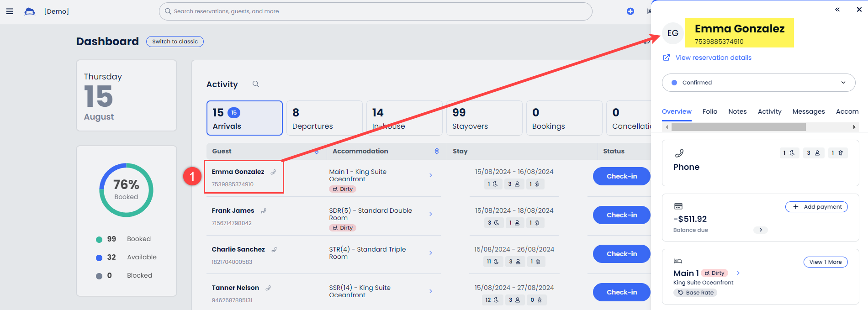Image resolution: width=868 pixels, height=310 pixels.
Task: Collapse side panel with double-chevron icon
Action: pos(837,10)
